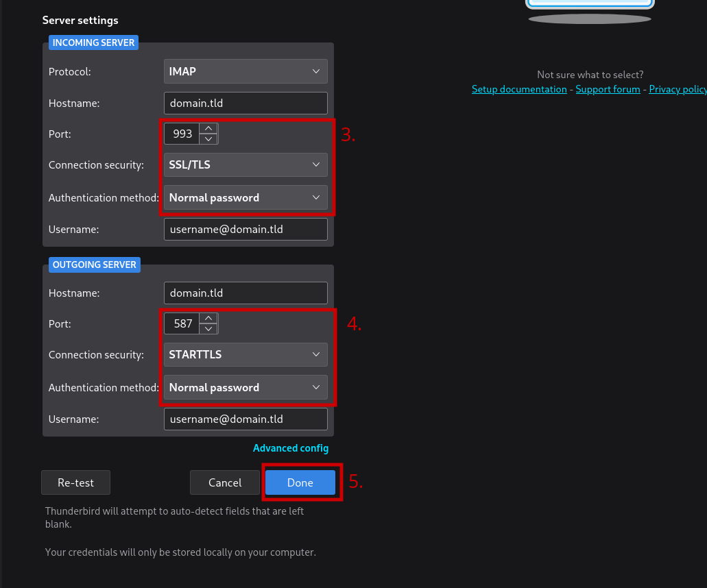Image resolution: width=707 pixels, height=588 pixels.
Task: Click the outgoing port 587 field
Action: [x=182, y=323]
